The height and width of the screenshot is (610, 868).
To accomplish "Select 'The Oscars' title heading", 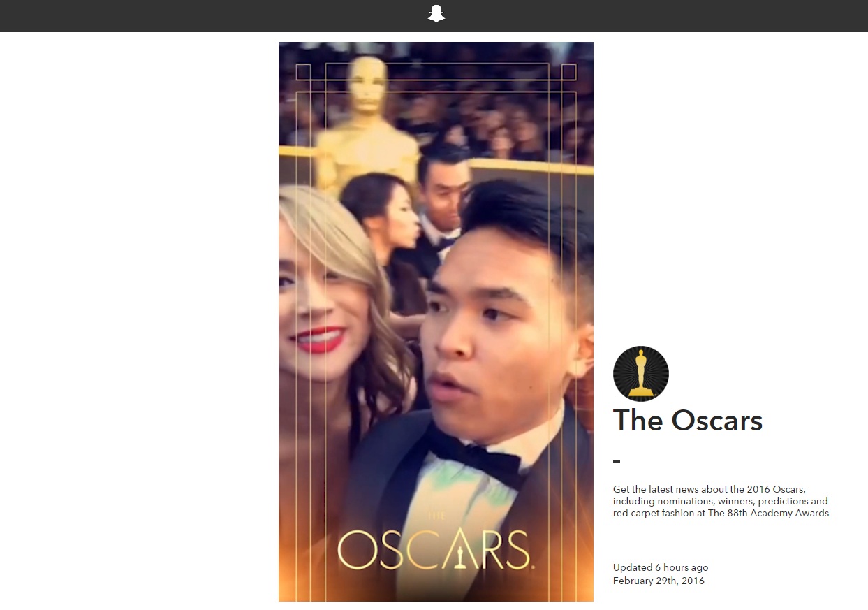I will pyautogui.click(x=688, y=421).
